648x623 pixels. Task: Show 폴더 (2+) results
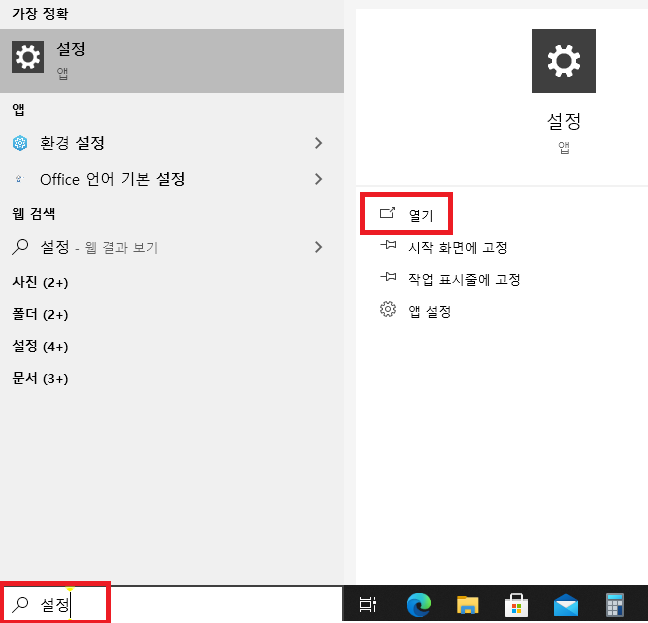coord(40,314)
